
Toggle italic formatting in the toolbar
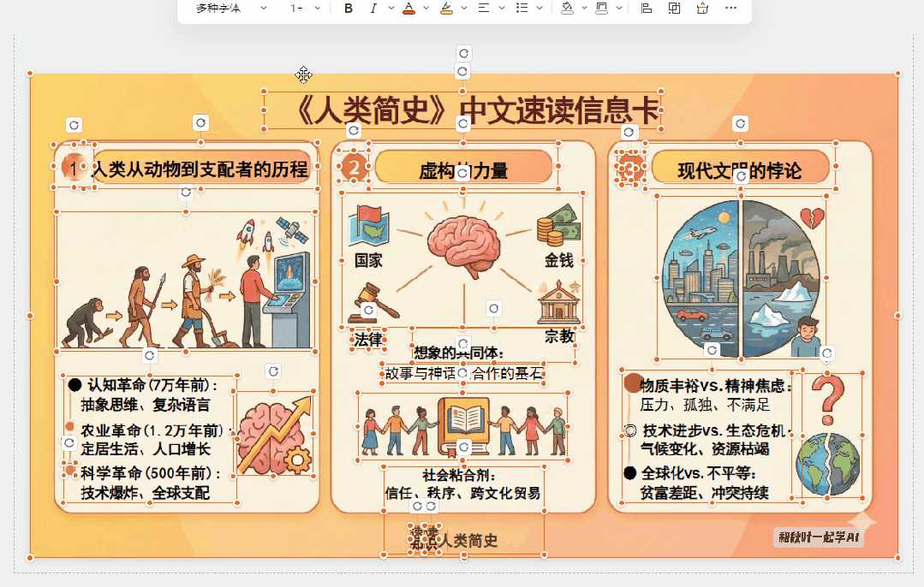(373, 8)
